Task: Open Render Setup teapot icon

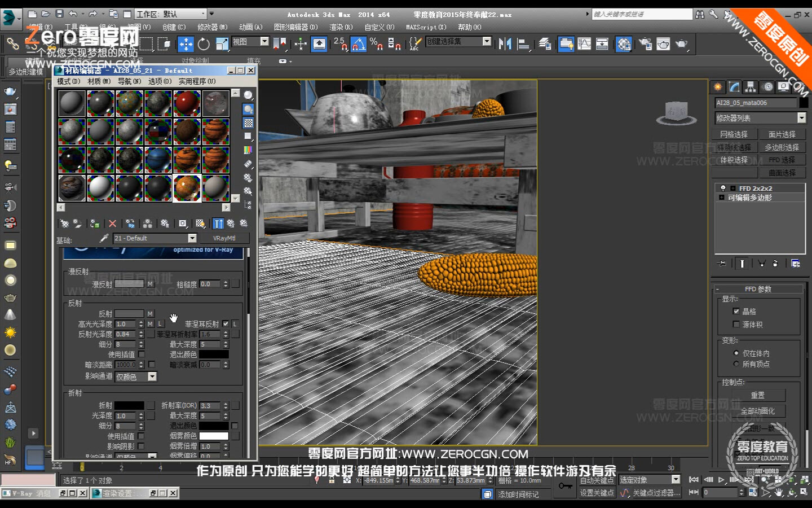Action: [645, 44]
